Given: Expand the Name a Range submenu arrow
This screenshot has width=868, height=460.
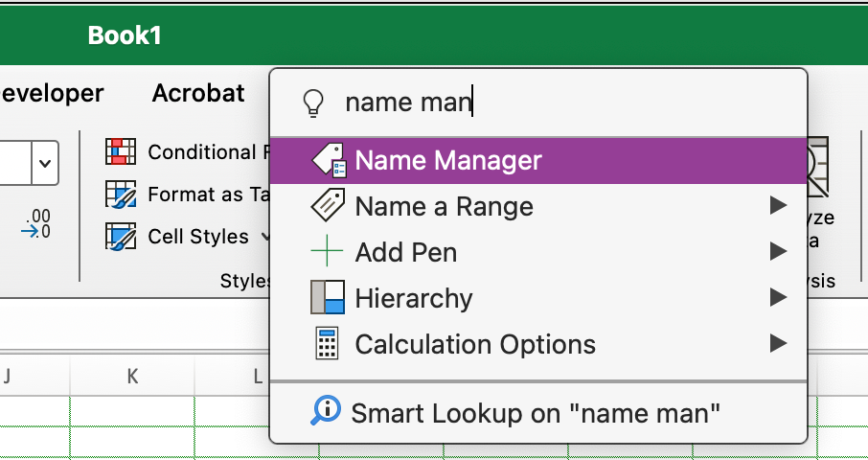Looking at the screenshot, I should (778, 206).
